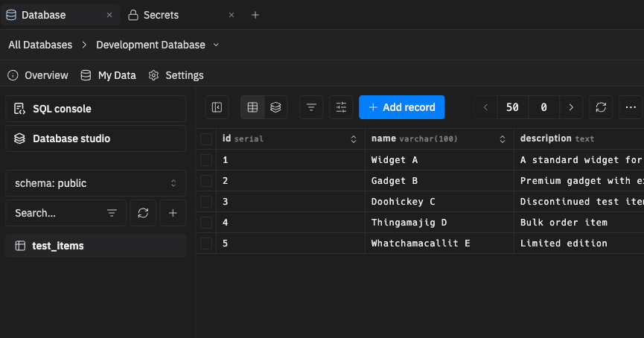Go to next page arrow

(571, 107)
